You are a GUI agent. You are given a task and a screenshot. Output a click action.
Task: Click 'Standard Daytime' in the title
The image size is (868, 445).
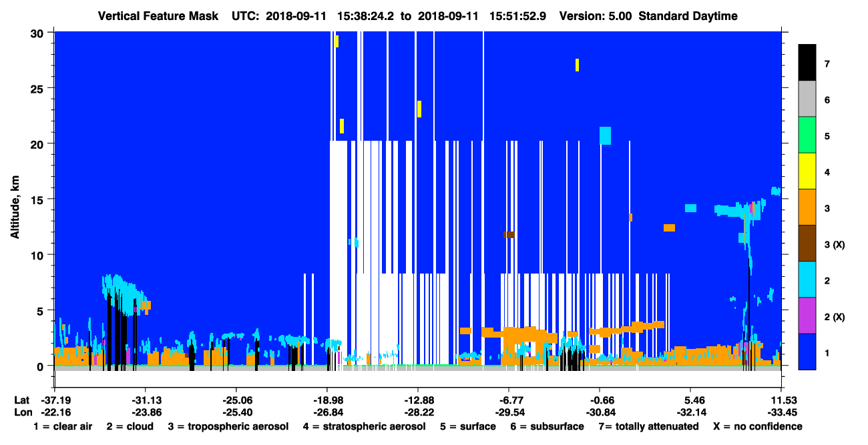point(688,16)
